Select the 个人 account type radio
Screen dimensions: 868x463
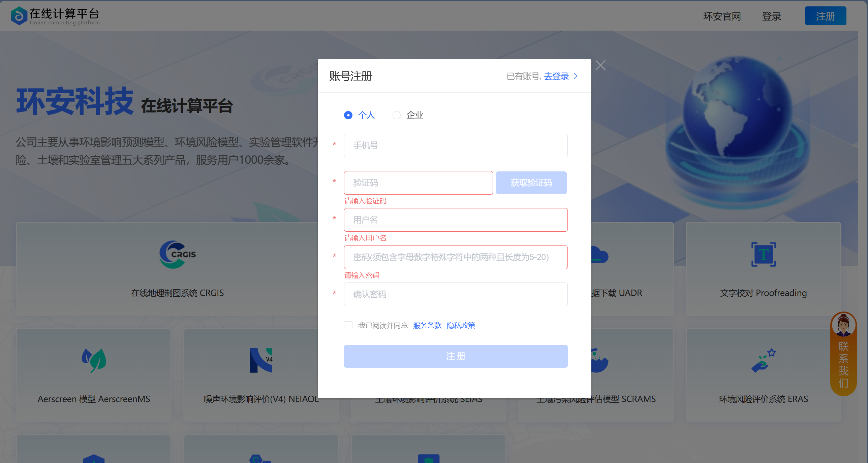pyautogui.click(x=348, y=115)
